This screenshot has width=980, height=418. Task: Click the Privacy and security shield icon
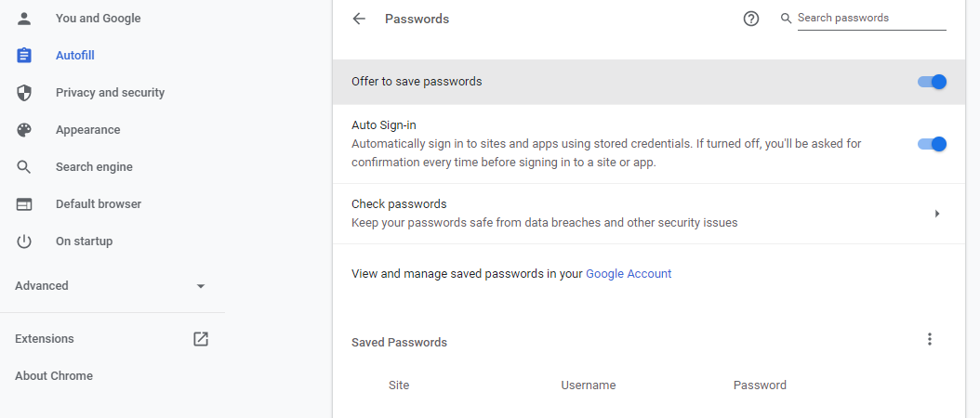point(24,93)
